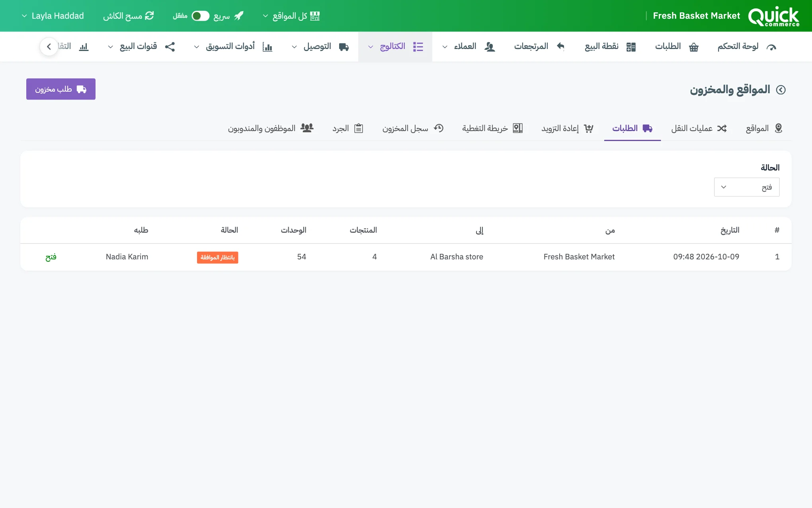Viewport: 812px width, 508px height.
Task: Click the Fresh Basket Market store name in header
Action: pos(696,16)
